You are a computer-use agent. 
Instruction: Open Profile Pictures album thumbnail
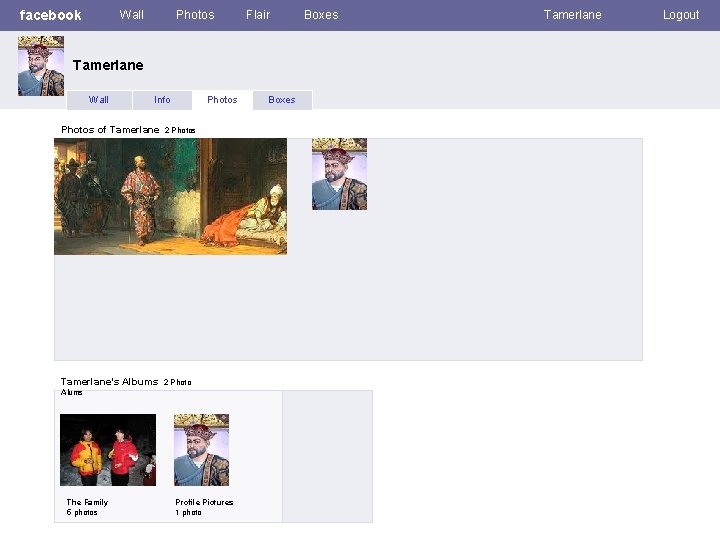point(202,450)
